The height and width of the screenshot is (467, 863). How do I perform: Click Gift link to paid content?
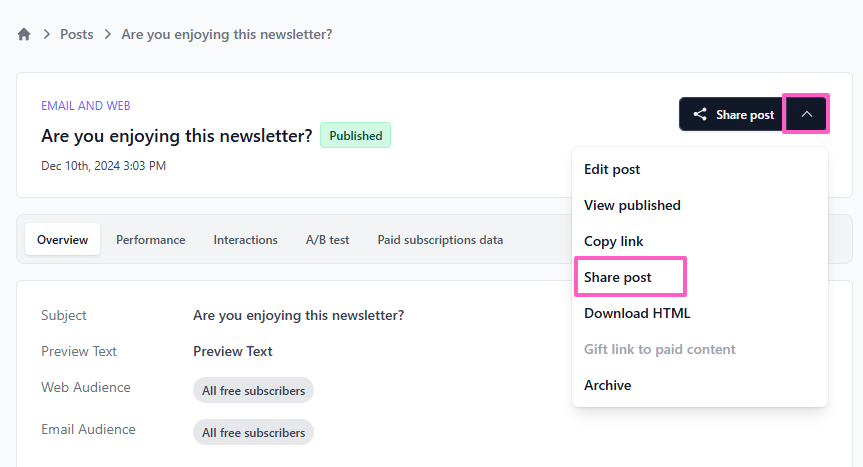tap(659, 349)
